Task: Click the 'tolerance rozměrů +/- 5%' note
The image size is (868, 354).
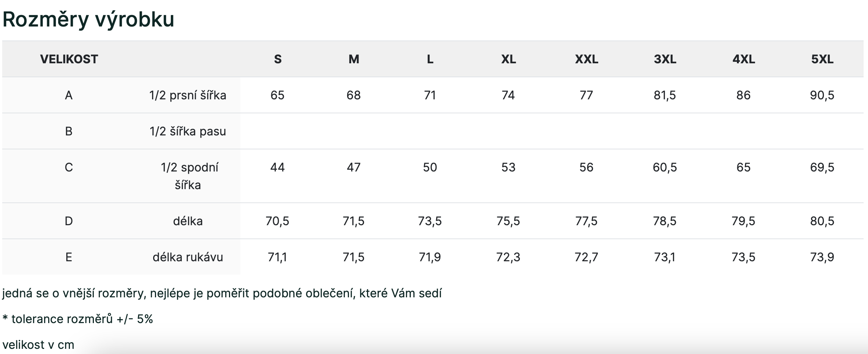Action: (82, 319)
